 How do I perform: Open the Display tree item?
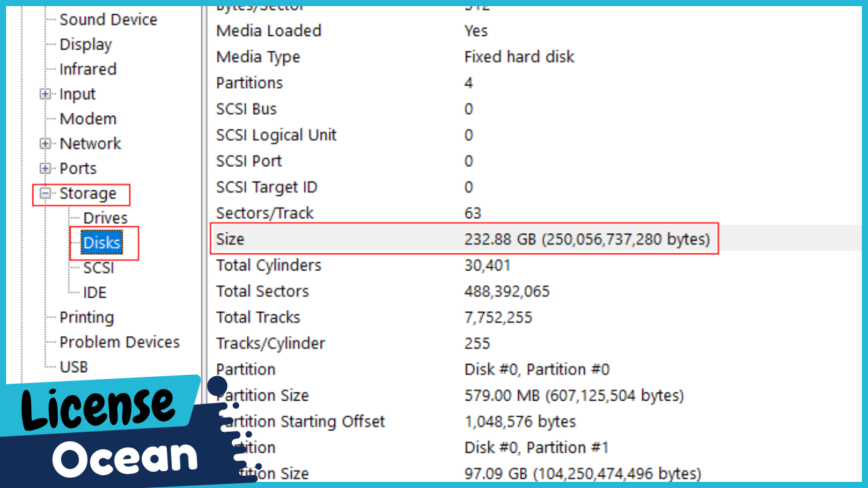85,45
